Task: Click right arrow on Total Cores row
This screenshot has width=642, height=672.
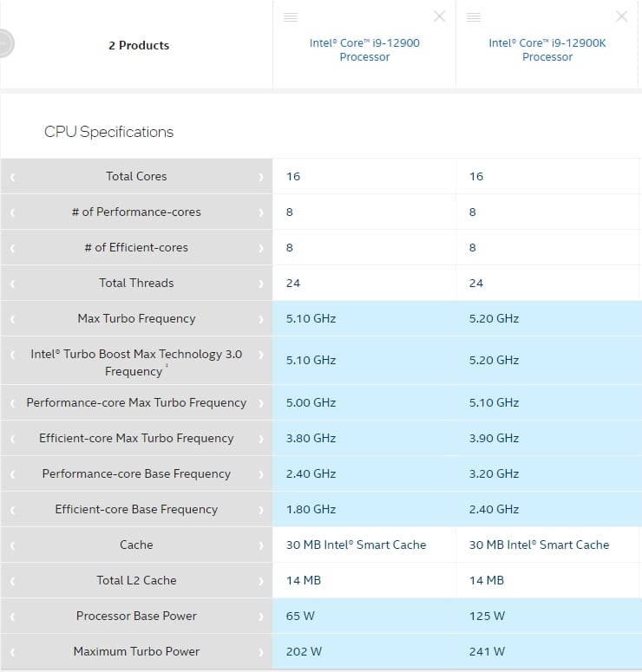Action: point(261,177)
